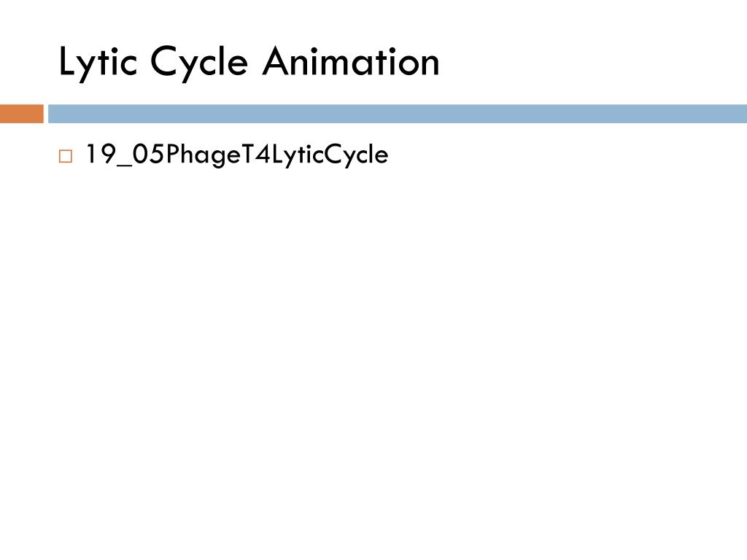The width and height of the screenshot is (747, 560).
Task: Select the word Lytic in the title
Action: click(98, 63)
